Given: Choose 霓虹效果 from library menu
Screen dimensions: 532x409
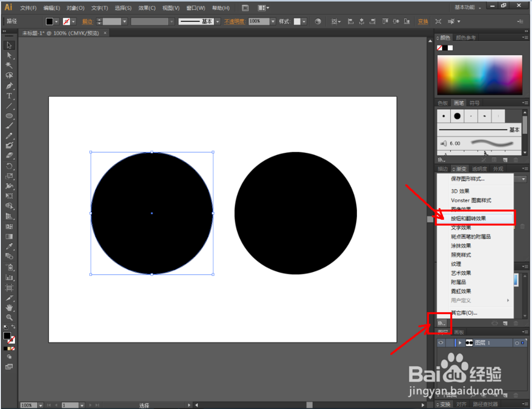Looking at the screenshot, I should click(x=475, y=291).
